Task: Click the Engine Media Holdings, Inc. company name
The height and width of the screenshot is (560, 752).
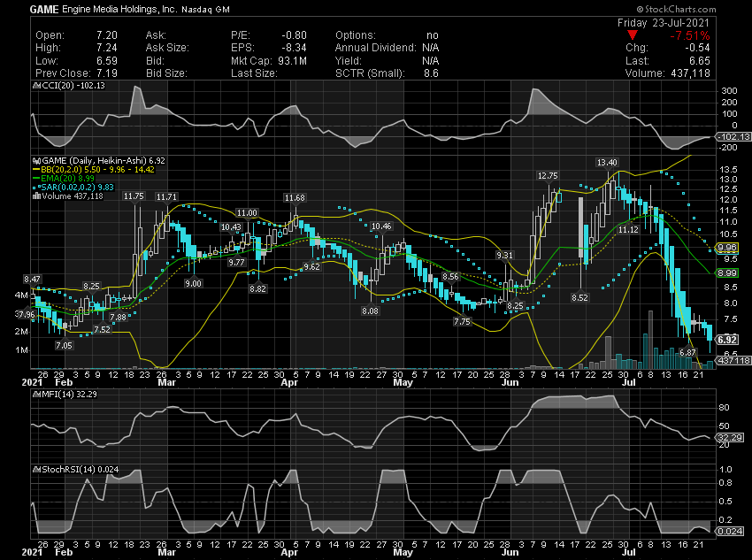Action: (x=119, y=10)
